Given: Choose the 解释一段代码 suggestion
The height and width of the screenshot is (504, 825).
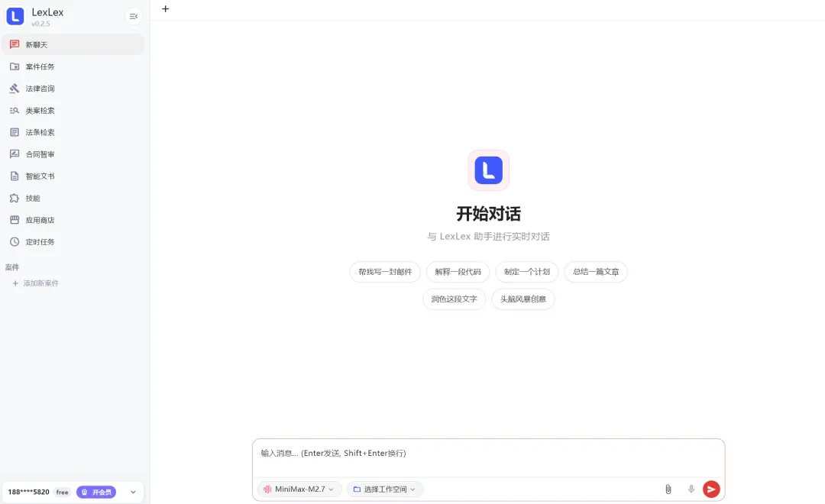Looking at the screenshot, I should pos(458,272).
